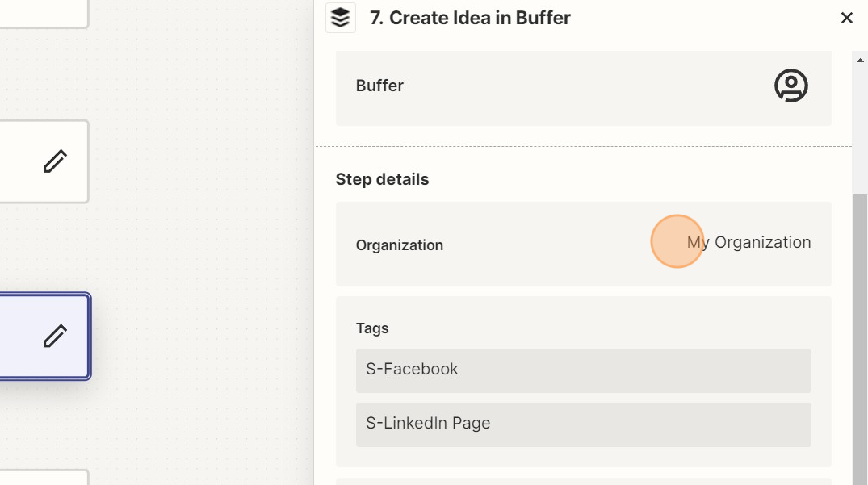
Task: Select the panel title Create Idea in Buffer
Action: pos(469,17)
